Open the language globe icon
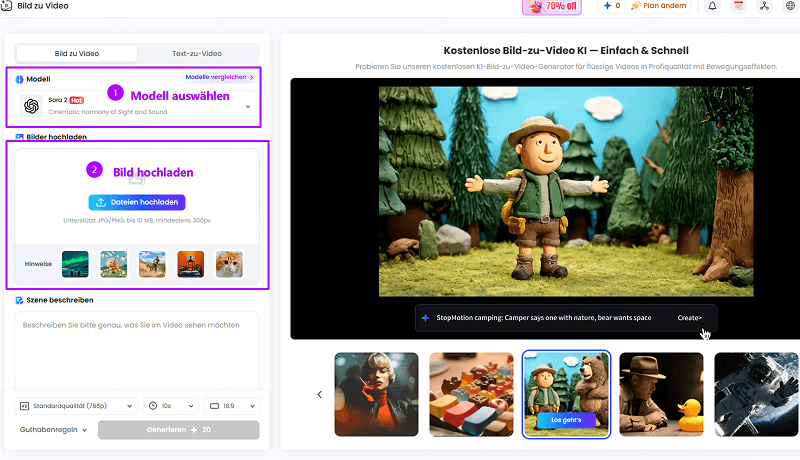Screen dimensions: 800x460 (x=790, y=6)
